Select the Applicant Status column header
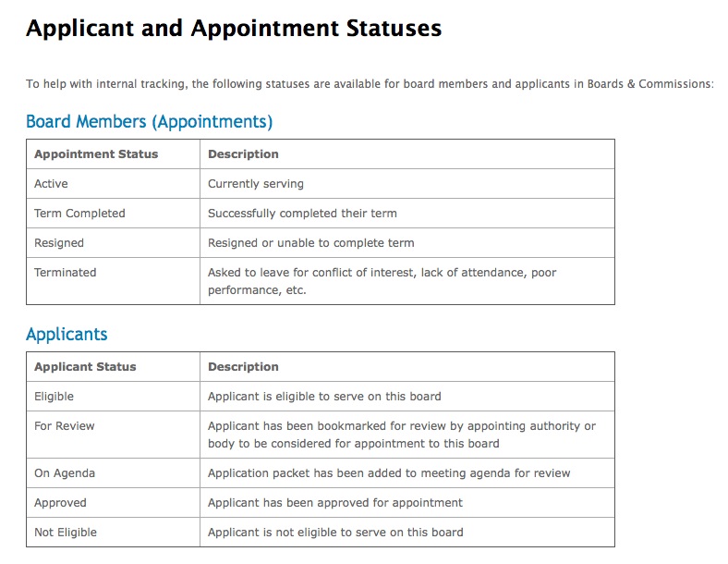The width and height of the screenshot is (728, 564). click(x=85, y=367)
